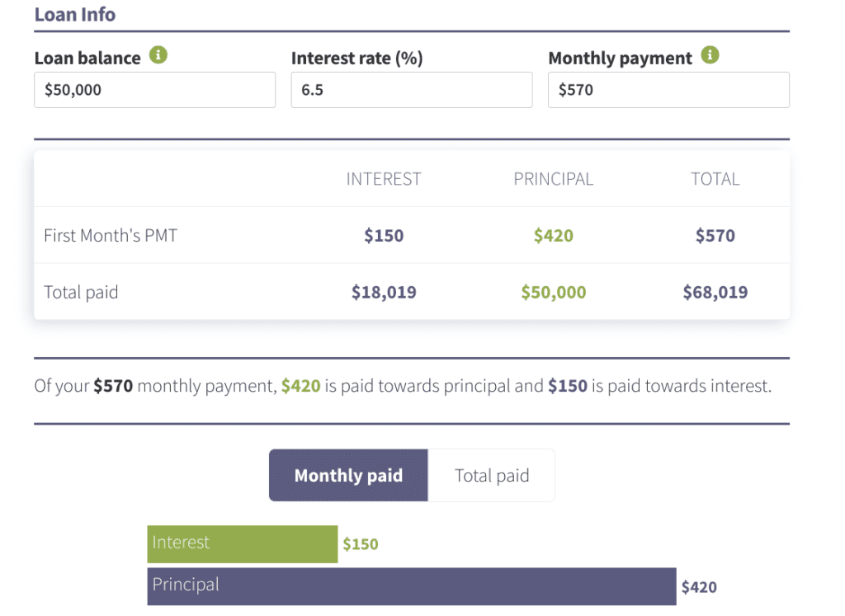Switch to the Total paid view
The width and height of the screenshot is (845, 616).
coord(491,475)
